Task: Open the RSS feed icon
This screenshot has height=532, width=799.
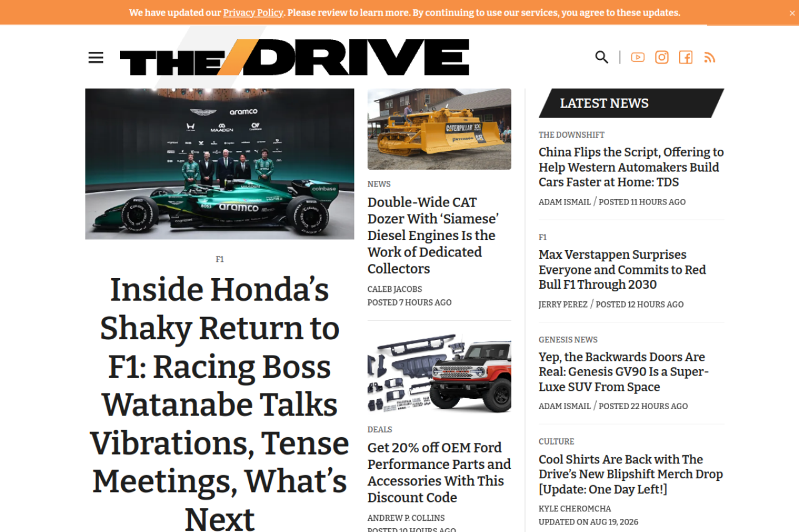Action: click(x=709, y=57)
